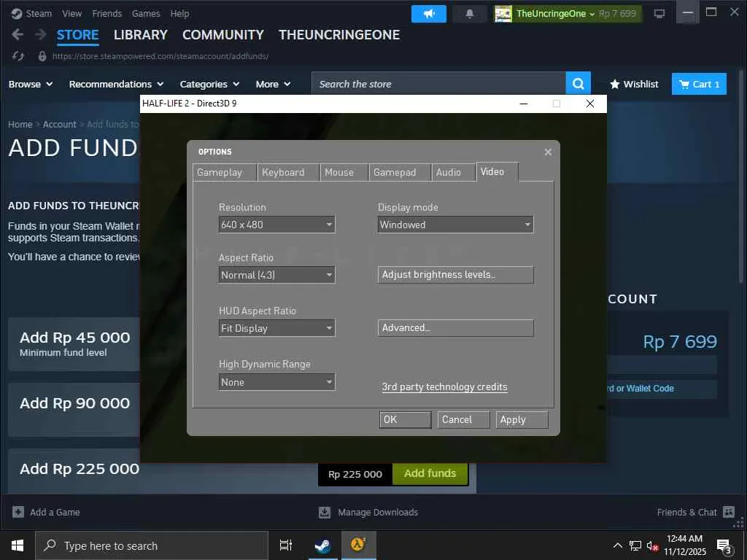Expand the More store menu
Image resolution: width=747 pixels, height=560 pixels.
(x=273, y=85)
